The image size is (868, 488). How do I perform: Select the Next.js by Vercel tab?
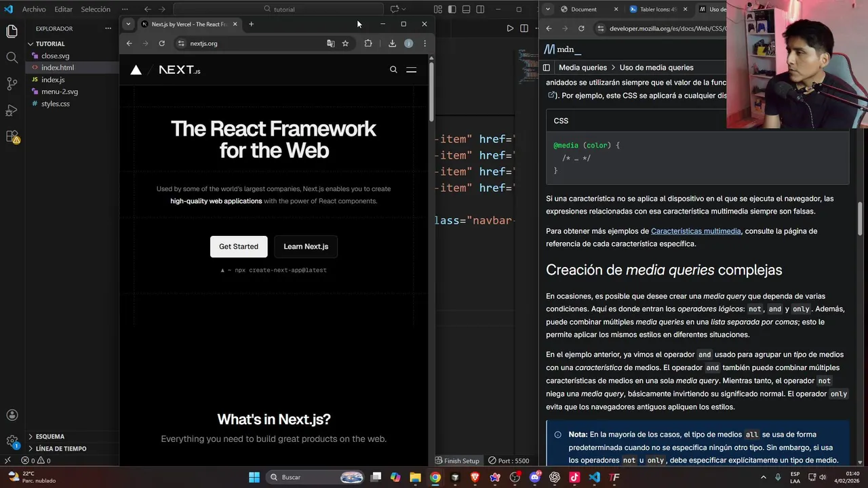coord(189,24)
